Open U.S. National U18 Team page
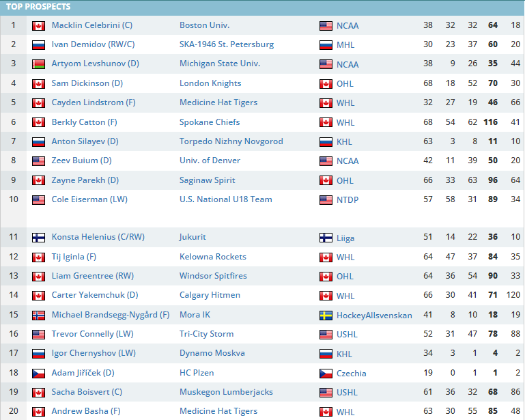 tap(226, 199)
